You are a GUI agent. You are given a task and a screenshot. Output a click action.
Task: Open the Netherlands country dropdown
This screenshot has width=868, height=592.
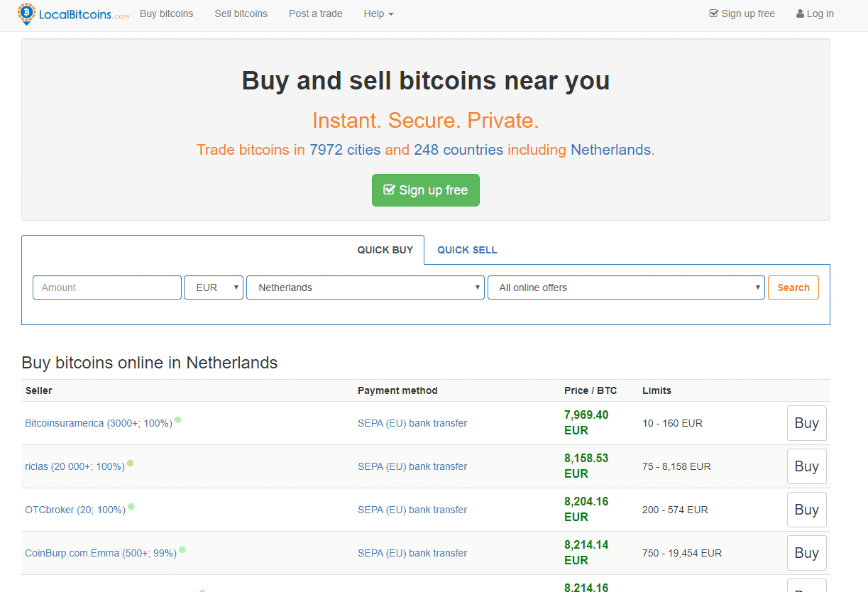[x=366, y=287]
